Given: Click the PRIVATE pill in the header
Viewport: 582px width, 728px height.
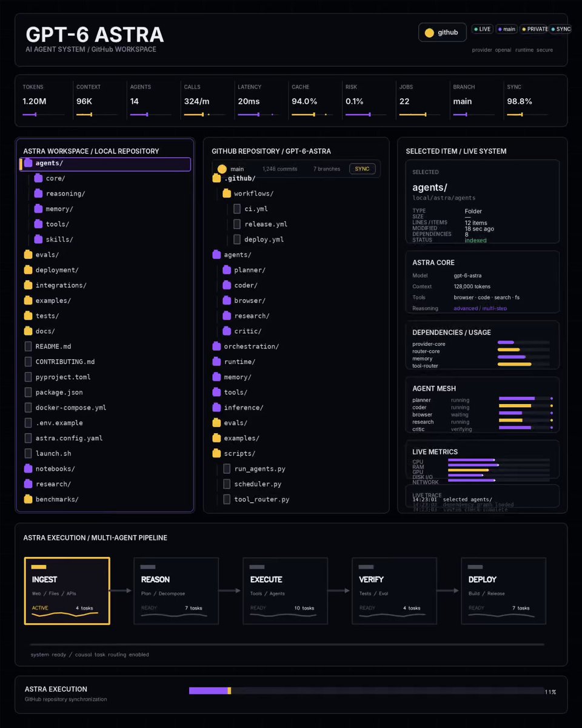Looking at the screenshot, I should 533,29.
